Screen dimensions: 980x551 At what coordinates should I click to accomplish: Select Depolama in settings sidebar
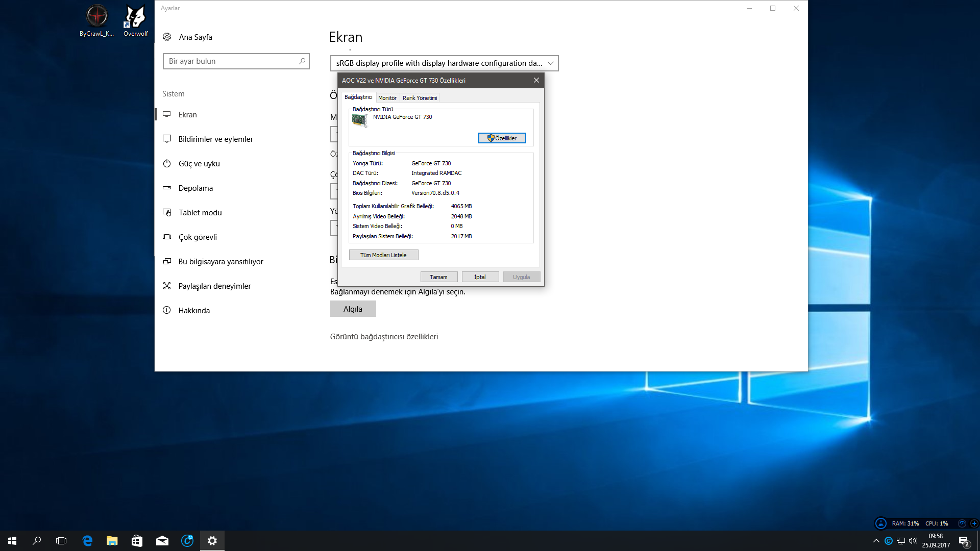click(x=236, y=188)
